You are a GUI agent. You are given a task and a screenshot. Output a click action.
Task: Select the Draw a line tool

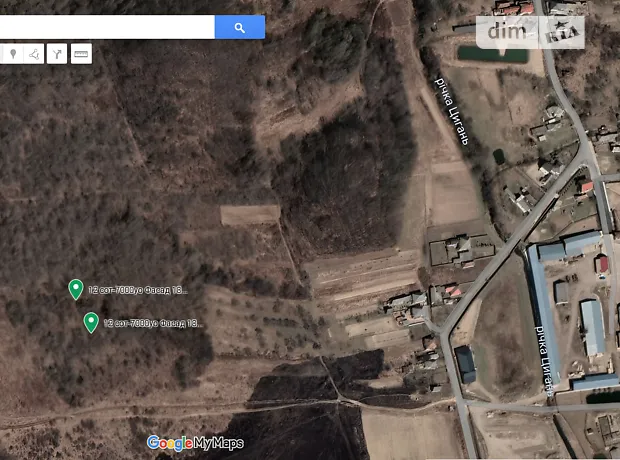click(x=34, y=54)
